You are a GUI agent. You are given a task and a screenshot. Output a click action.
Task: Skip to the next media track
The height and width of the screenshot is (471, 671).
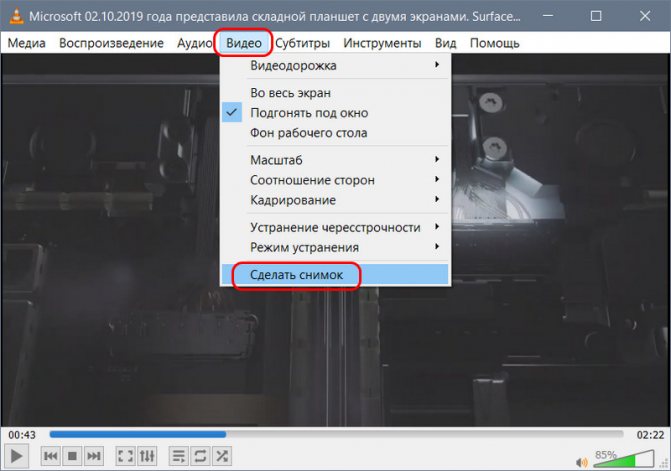(94, 456)
